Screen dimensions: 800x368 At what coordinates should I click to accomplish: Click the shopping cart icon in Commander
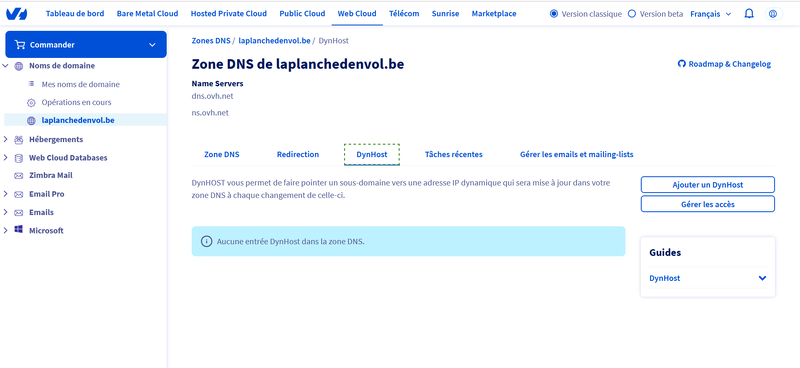[20, 44]
